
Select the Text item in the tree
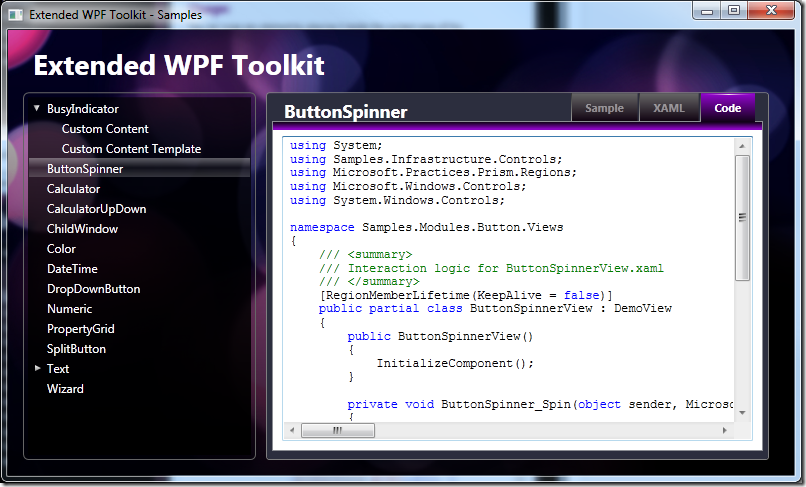[58, 369]
